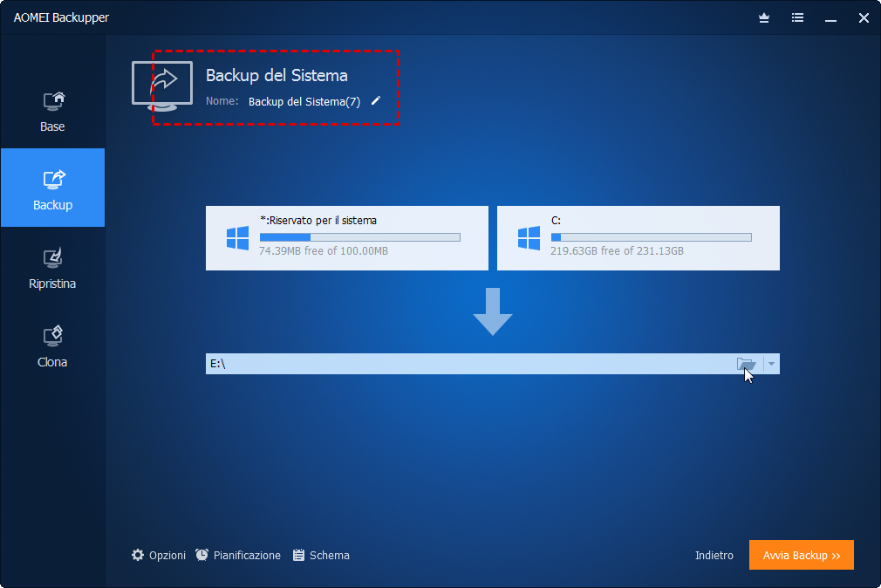Open Schema backup scheme
Screen dimensions: 881x588
(321, 556)
